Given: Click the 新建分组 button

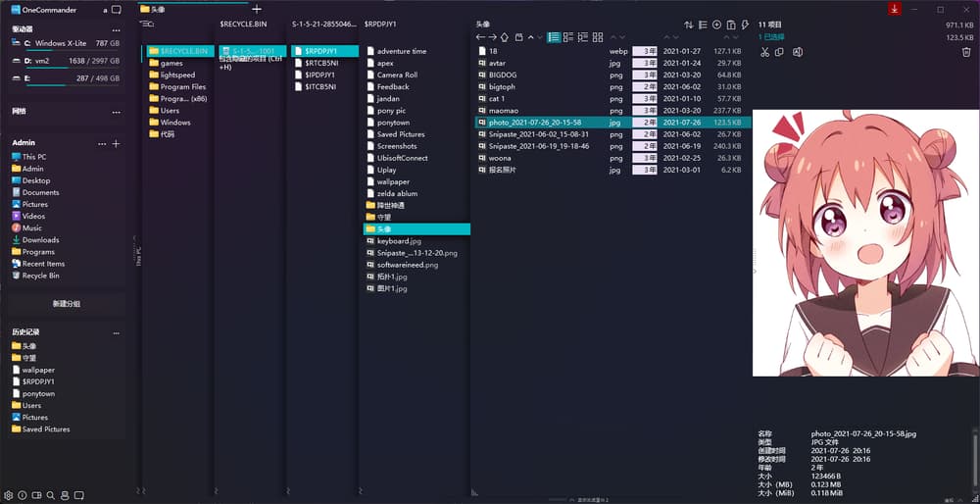Looking at the screenshot, I should coord(67,304).
